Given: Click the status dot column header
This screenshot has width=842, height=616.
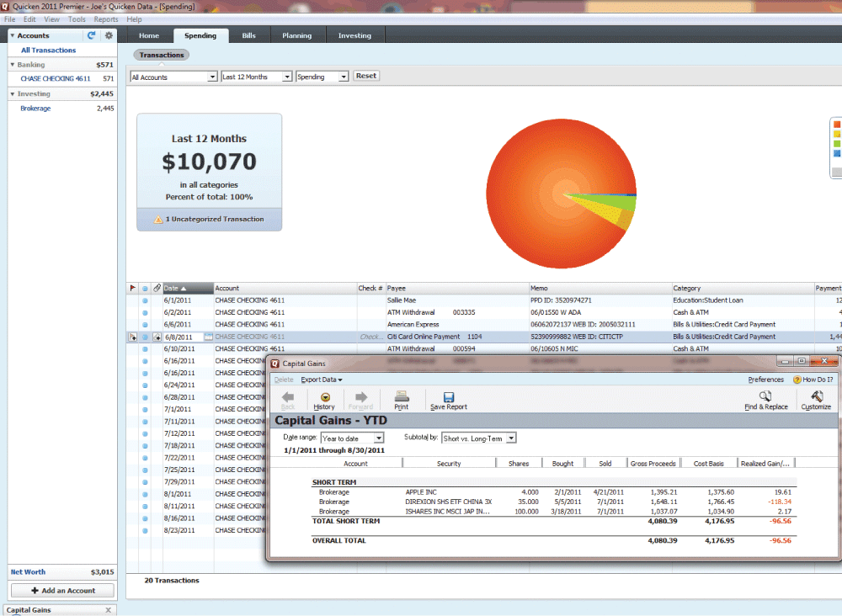Looking at the screenshot, I should point(145,289).
